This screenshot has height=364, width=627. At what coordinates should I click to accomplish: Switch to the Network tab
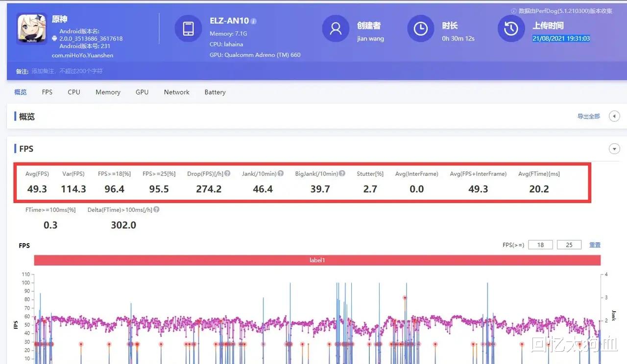pyautogui.click(x=176, y=92)
